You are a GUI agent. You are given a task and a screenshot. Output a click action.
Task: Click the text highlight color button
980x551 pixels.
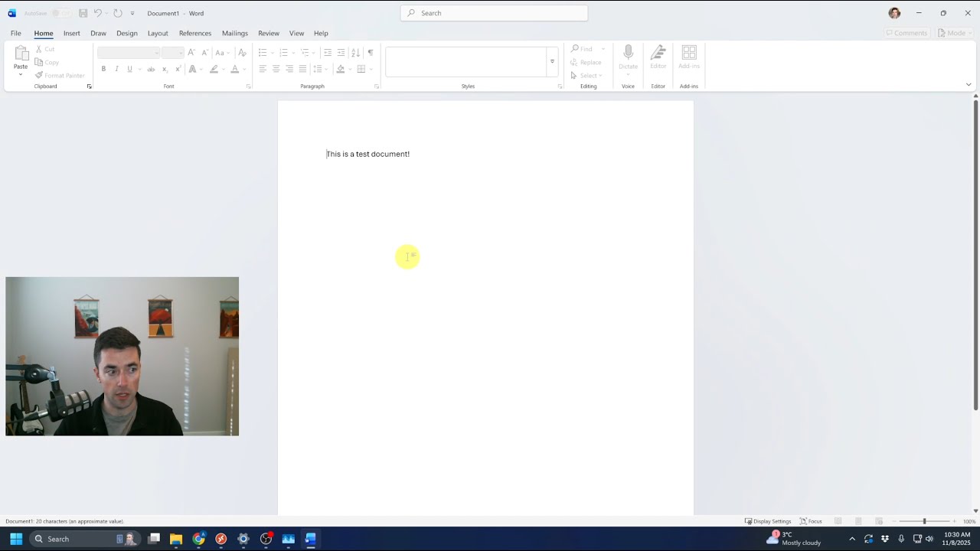click(x=214, y=69)
